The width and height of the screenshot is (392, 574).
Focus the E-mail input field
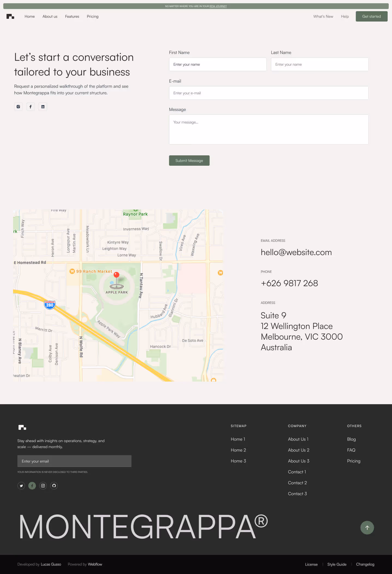coord(269,93)
